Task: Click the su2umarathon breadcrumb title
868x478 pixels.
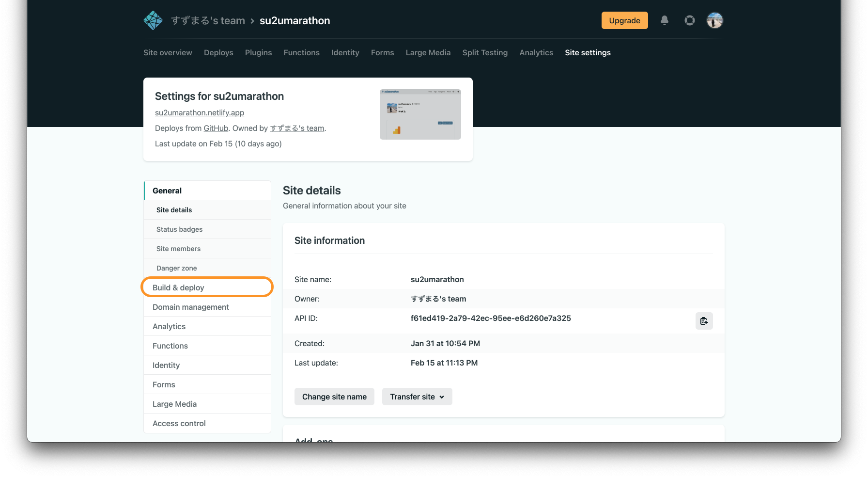Action: (x=294, y=20)
